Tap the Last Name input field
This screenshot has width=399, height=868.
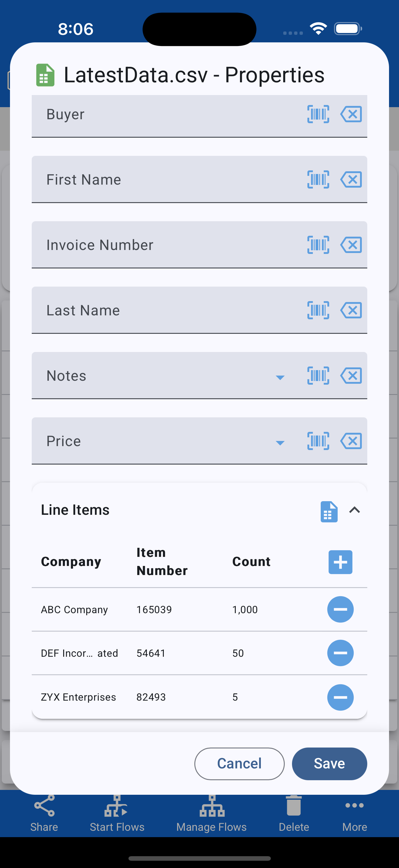tap(199, 310)
